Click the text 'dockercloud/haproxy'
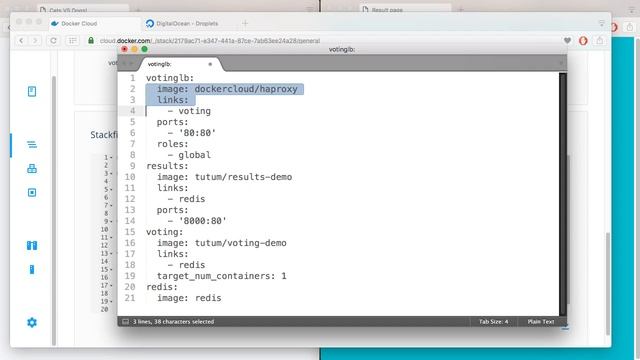Screen dimensions: 640x360 (x=246, y=89)
